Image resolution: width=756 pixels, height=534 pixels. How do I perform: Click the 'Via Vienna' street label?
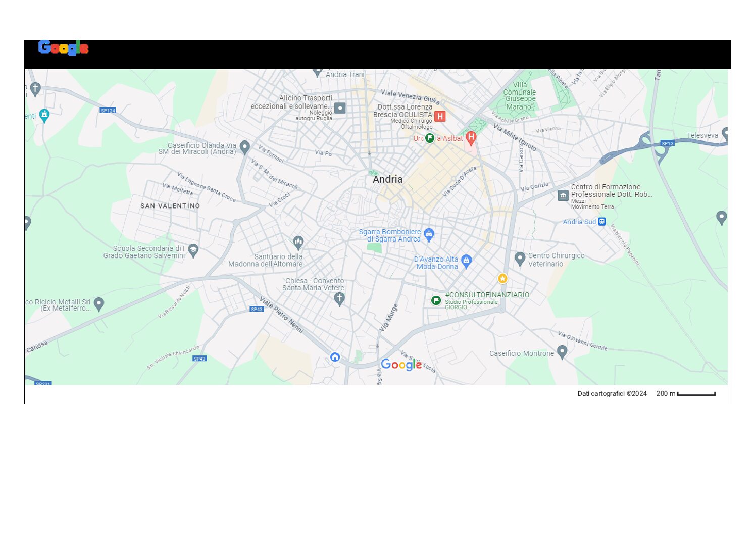pyautogui.click(x=548, y=130)
